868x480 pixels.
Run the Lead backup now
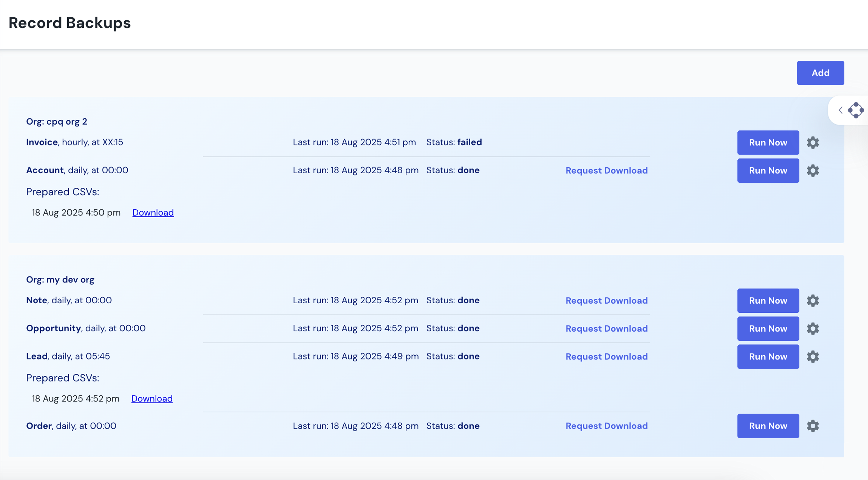768,356
